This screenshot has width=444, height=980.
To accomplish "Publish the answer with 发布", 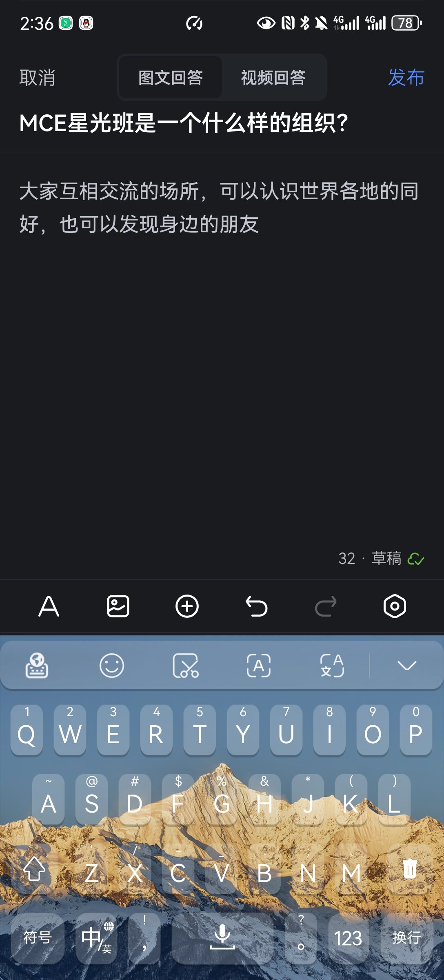I will [x=406, y=78].
